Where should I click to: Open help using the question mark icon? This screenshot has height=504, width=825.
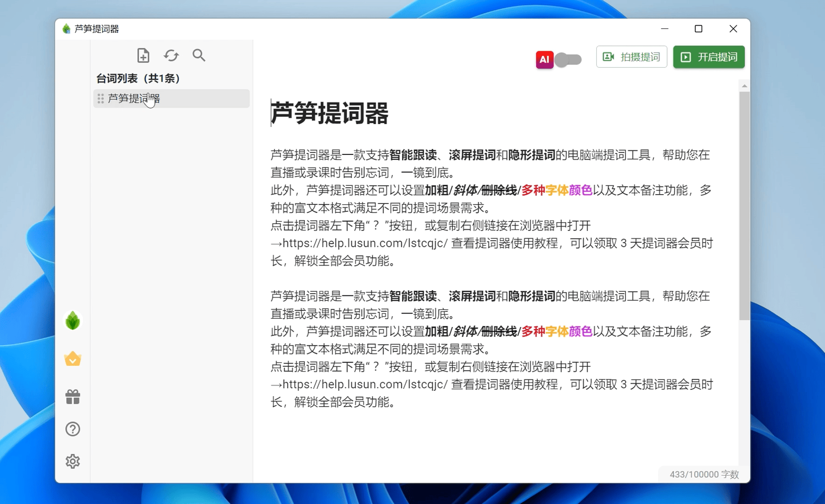tap(72, 429)
